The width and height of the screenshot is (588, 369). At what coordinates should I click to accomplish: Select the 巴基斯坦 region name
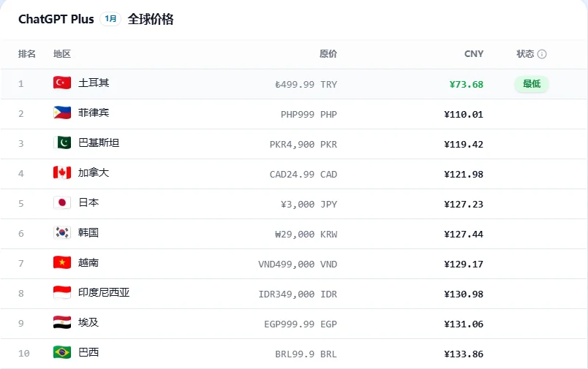pos(99,142)
